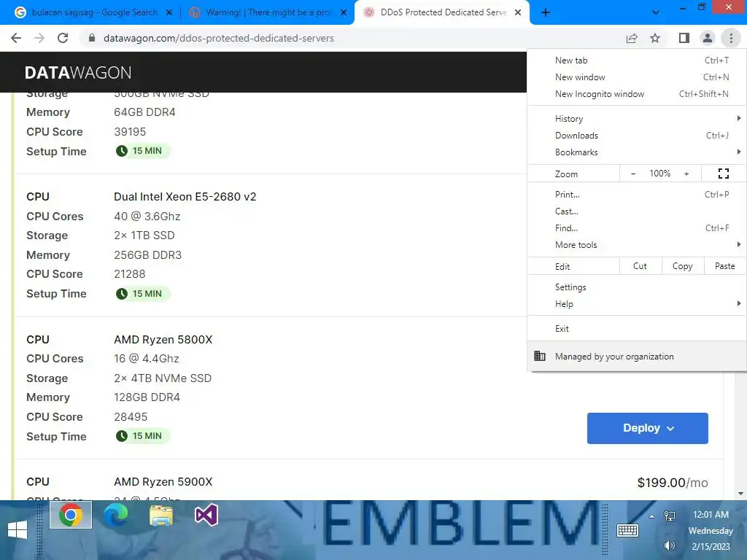Choose New window from the menu

[x=636, y=77]
